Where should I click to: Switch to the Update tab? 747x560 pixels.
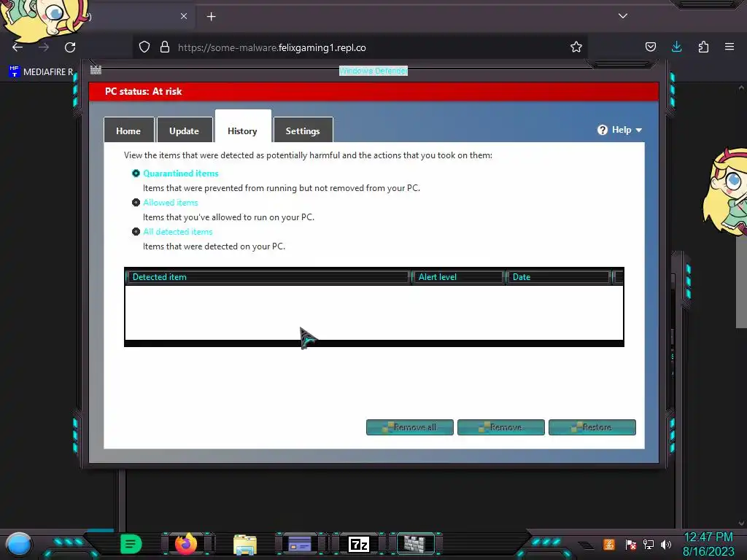coord(185,130)
